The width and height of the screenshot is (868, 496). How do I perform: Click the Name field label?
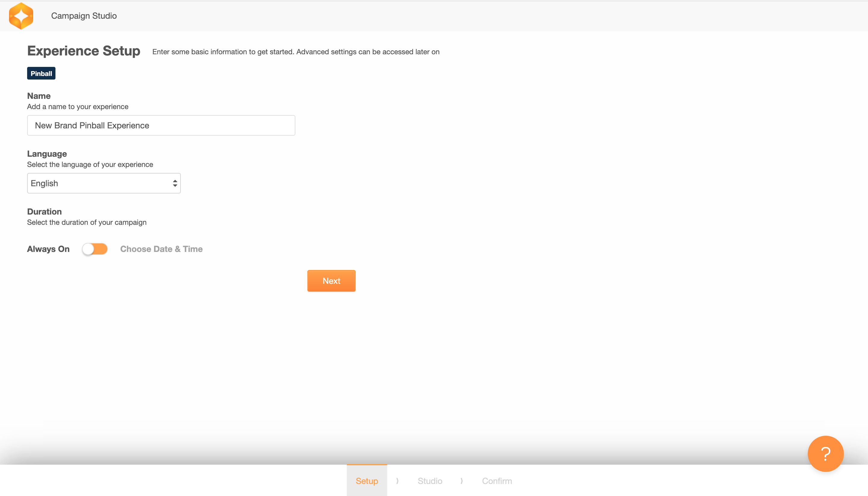[x=39, y=96]
